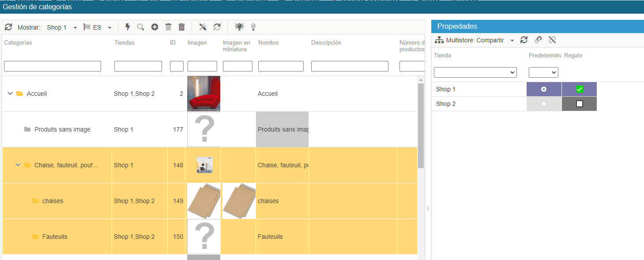Open the ES language dropdown

(x=98, y=27)
